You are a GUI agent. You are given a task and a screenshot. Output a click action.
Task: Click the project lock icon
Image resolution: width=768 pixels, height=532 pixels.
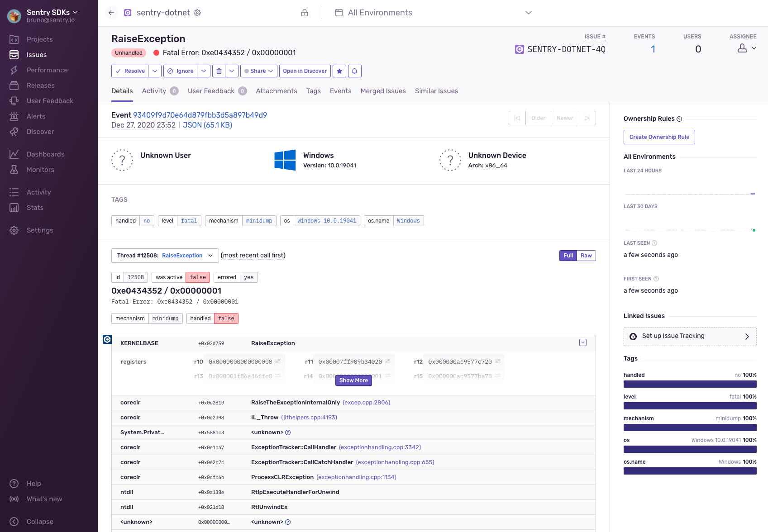click(x=305, y=13)
